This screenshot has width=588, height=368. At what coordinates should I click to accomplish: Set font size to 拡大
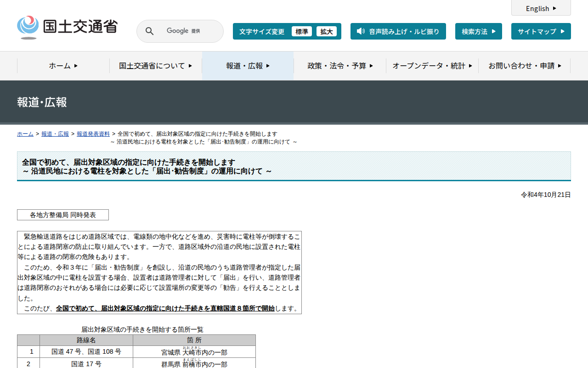[327, 31]
